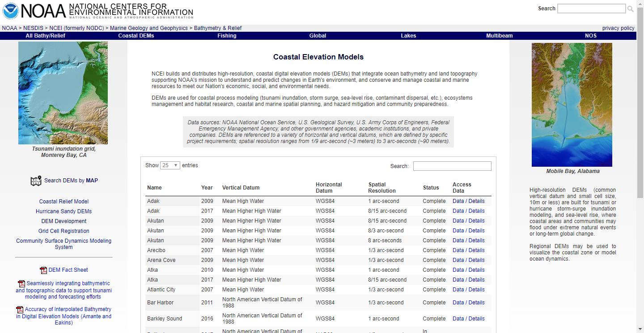
Task: Open Details link for Bar Harbor row
Action: (477, 303)
